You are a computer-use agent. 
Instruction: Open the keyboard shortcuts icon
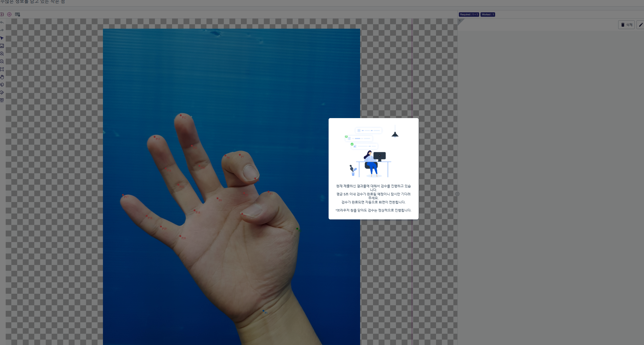pos(17,14)
